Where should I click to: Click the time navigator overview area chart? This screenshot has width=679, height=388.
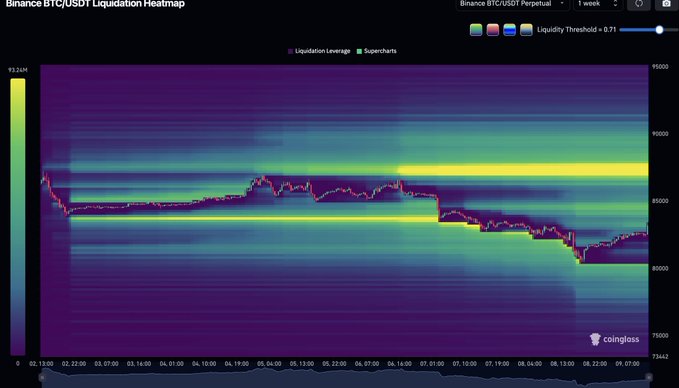click(345, 378)
